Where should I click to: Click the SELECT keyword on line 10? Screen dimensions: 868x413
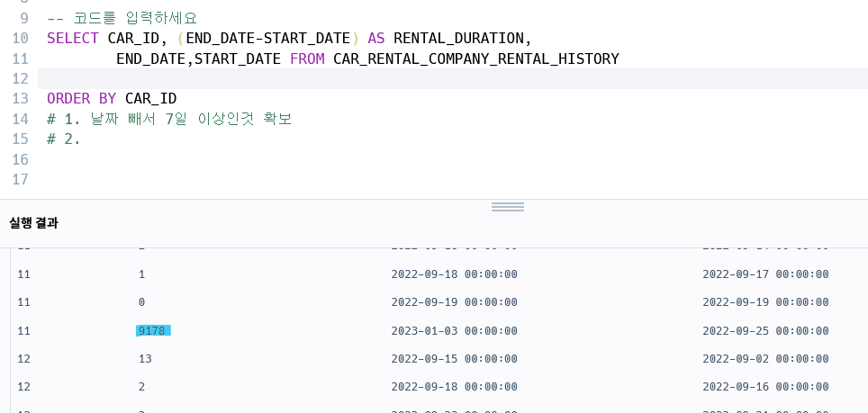tap(73, 38)
